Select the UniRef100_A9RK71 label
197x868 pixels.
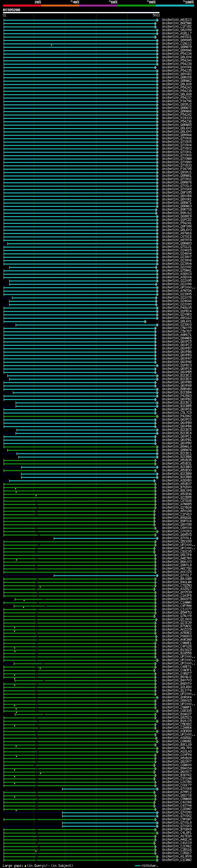(177, 335)
